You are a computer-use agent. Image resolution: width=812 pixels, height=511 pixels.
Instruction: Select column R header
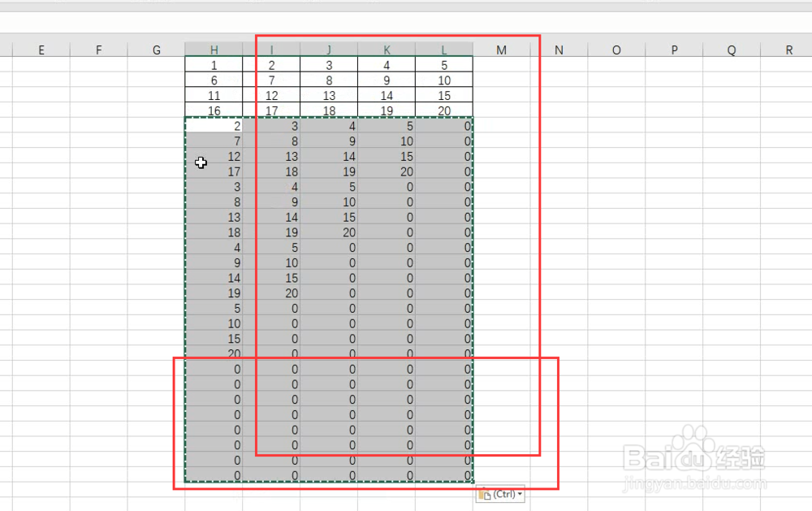pos(786,50)
